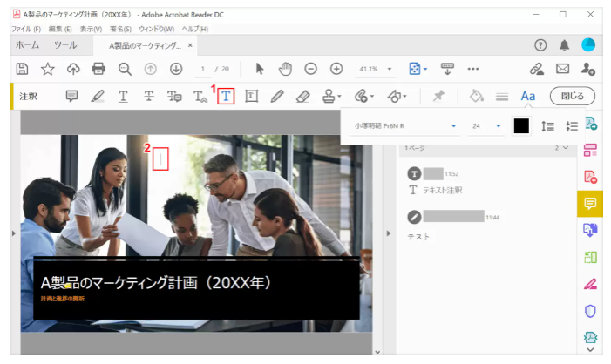Screen dimensions: 611x364
Task: Click the sticky note comment icon
Action: point(72,96)
